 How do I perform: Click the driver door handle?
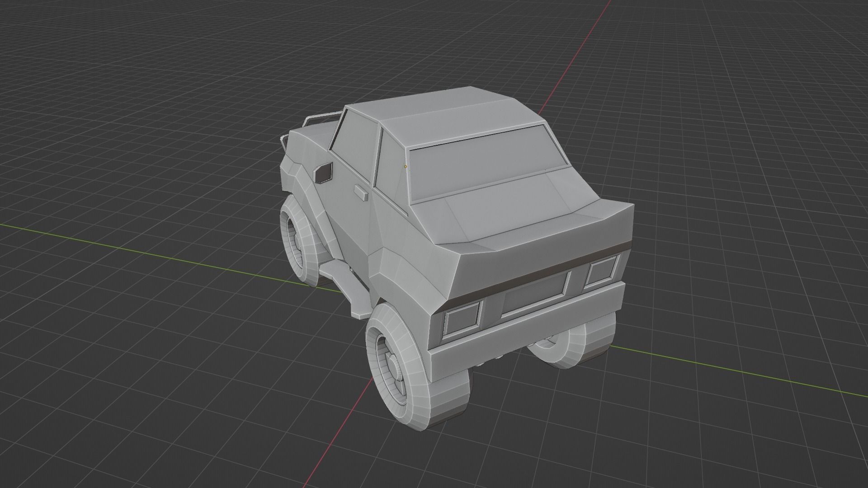361,192
